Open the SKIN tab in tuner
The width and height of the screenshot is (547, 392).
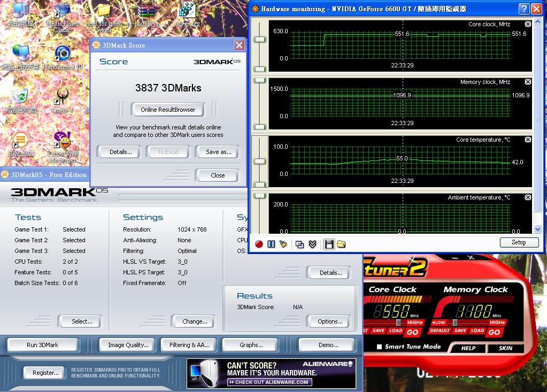pos(505,348)
